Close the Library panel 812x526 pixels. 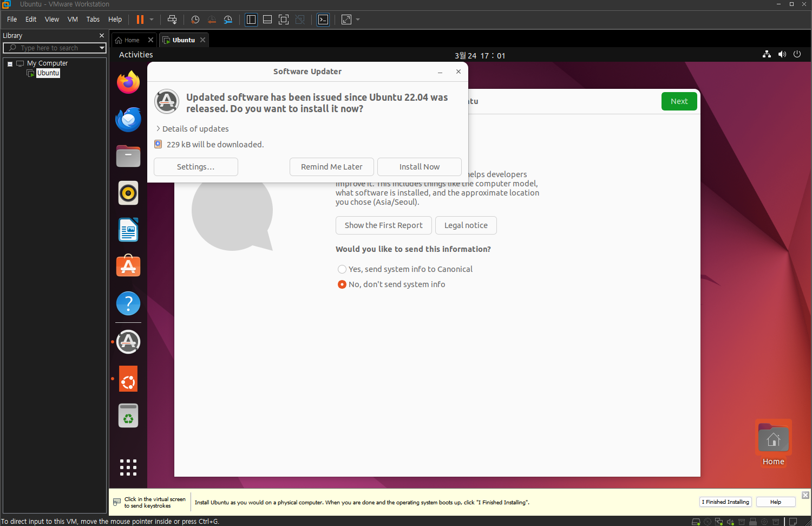(x=102, y=36)
